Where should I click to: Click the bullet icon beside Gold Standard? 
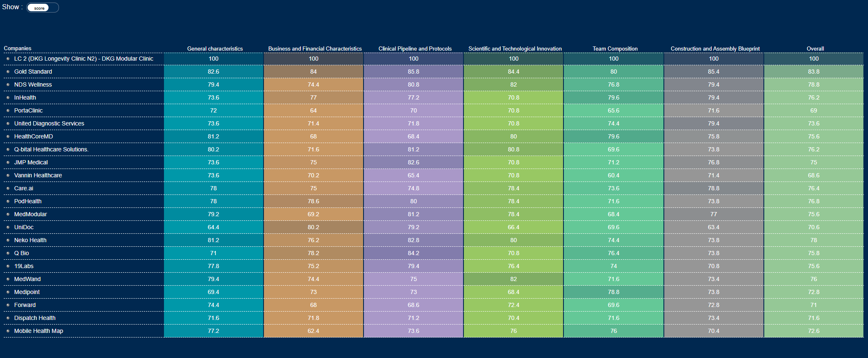coord(8,72)
